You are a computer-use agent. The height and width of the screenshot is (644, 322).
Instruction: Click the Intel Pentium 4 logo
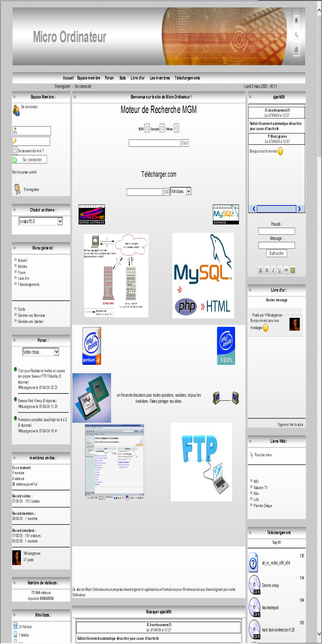tap(92, 346)
